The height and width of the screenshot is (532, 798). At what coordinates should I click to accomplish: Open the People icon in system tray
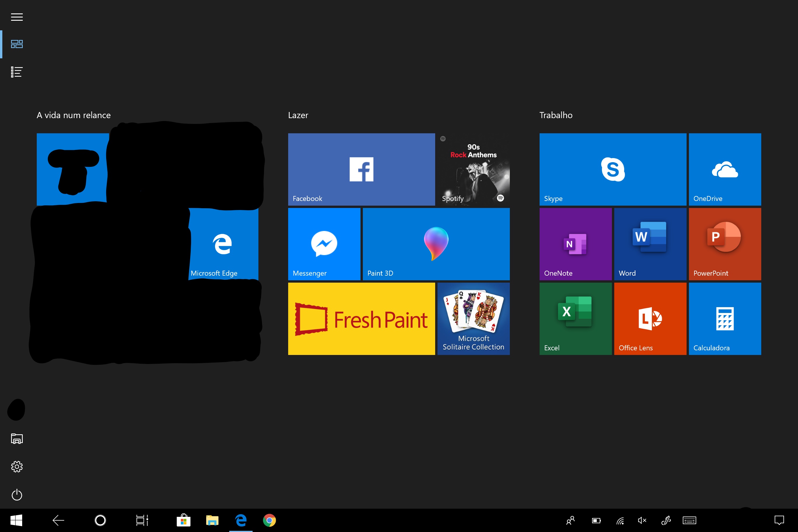click(x=571, y=520)
